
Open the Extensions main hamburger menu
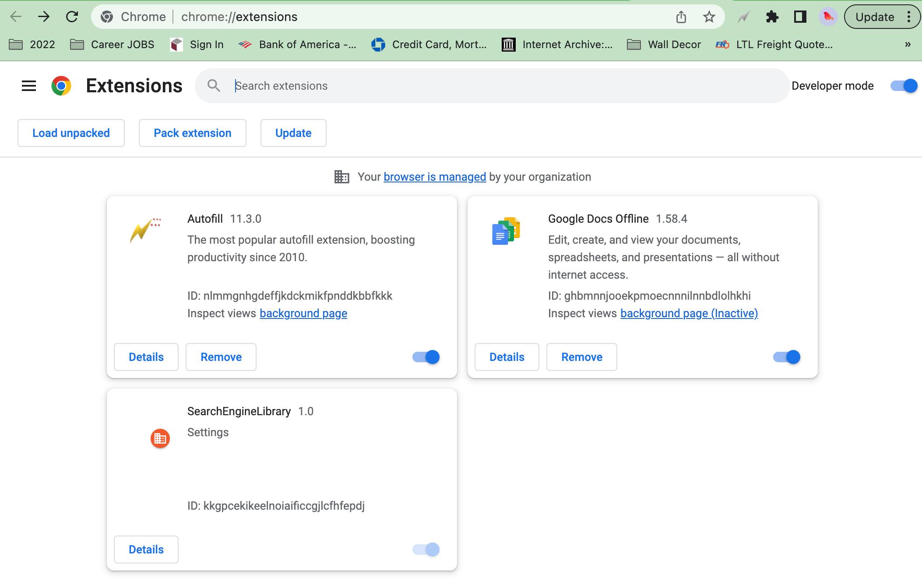point(29,86)
